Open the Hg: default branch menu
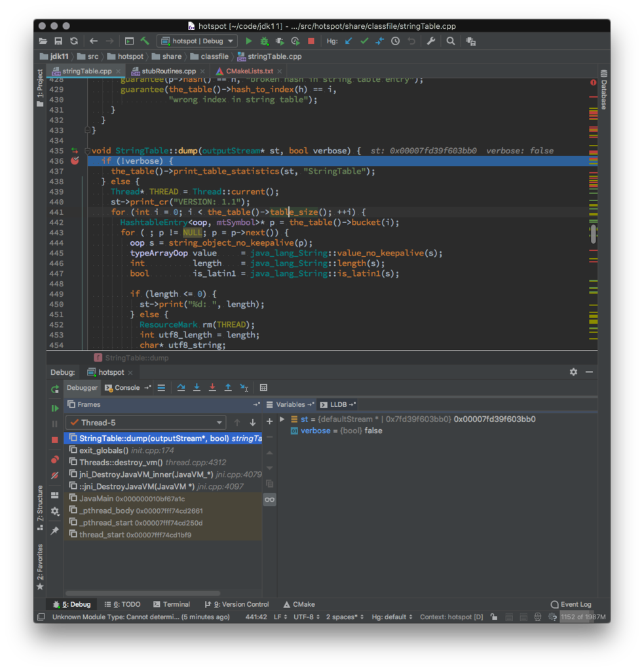 tap(392, 617)
